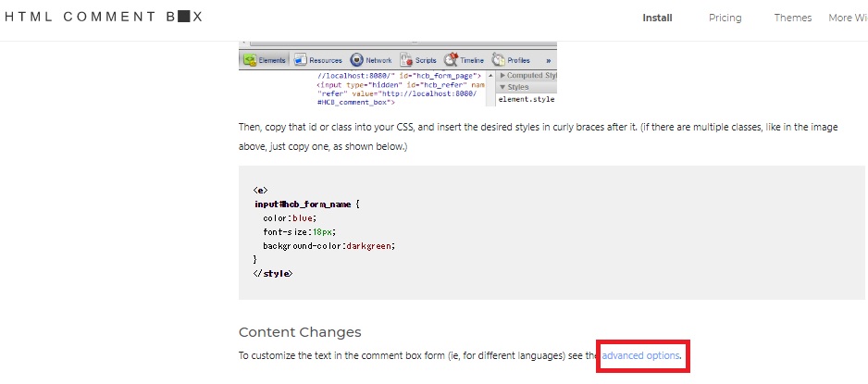
Task: Open the Install page in the navigation
Action: click(x=657, y=18)
